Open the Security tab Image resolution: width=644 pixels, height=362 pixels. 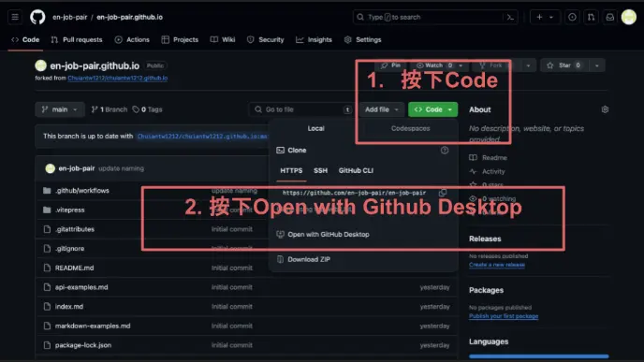[265, 40]
